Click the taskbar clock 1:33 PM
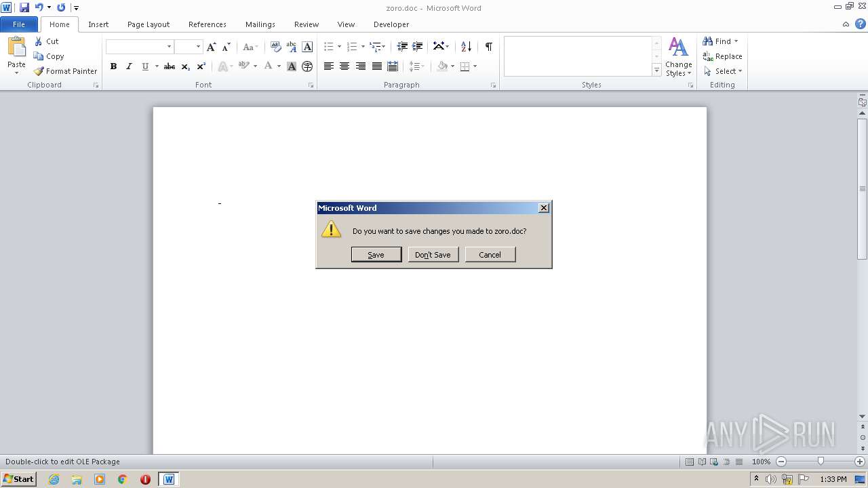 tap(833, 479)
